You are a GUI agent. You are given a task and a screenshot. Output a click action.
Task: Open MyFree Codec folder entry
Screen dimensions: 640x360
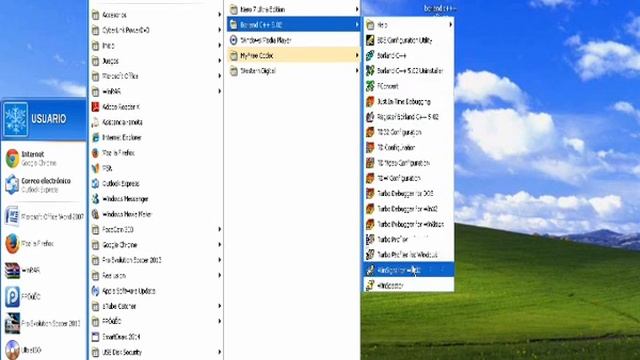tap(293, 56)
